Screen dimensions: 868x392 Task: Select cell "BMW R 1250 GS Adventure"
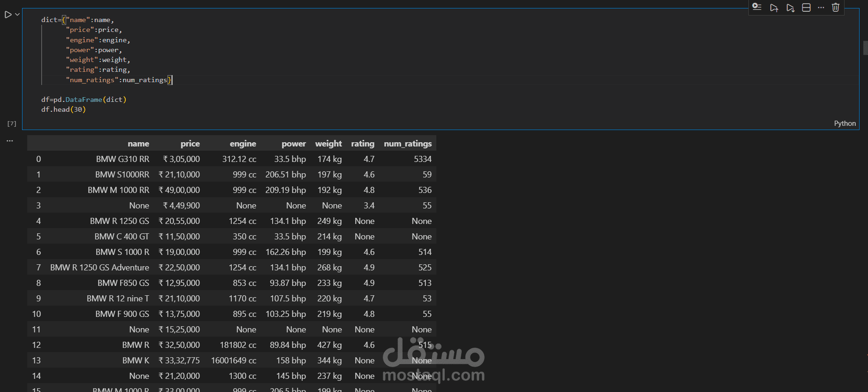pos(99,268)
